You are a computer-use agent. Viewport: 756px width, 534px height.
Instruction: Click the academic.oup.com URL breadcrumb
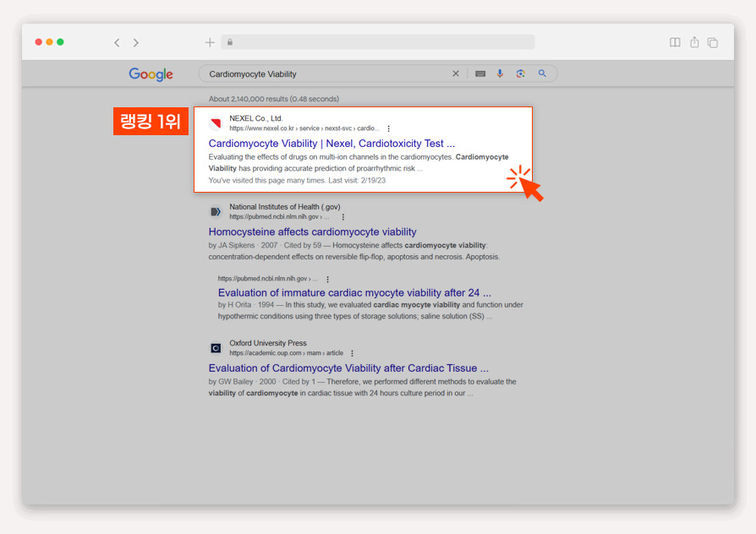287,353
